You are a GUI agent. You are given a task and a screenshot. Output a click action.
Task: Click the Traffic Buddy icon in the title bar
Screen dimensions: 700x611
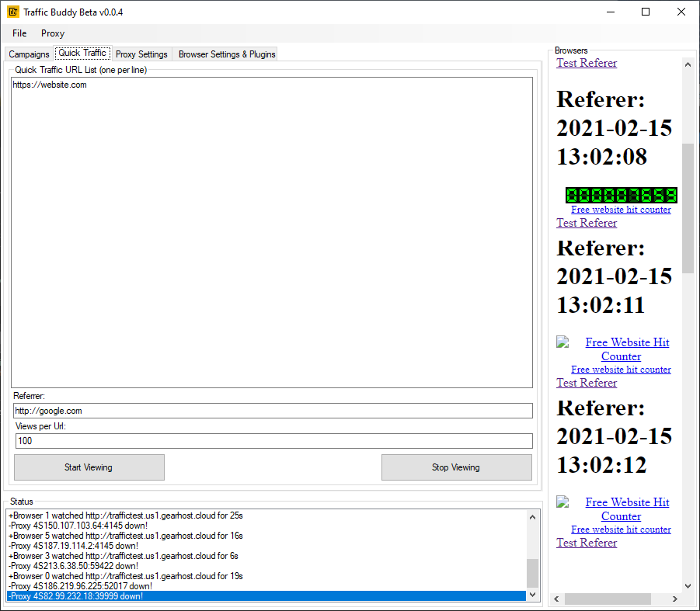[12, 12]
